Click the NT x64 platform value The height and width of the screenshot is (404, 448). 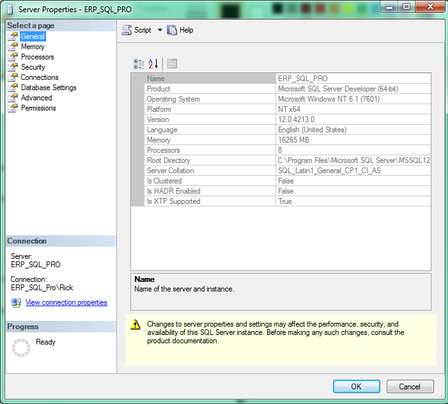click(353, 109)
